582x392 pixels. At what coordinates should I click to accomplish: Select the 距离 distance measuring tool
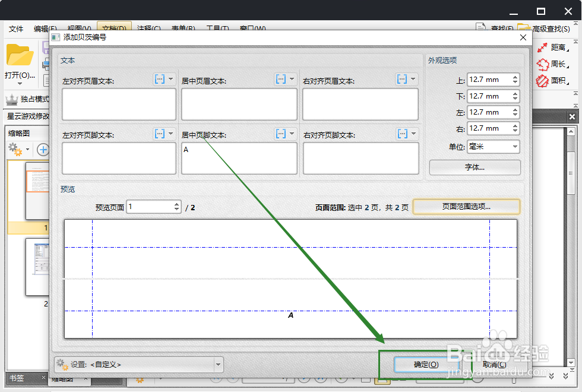tap(553, 48)
